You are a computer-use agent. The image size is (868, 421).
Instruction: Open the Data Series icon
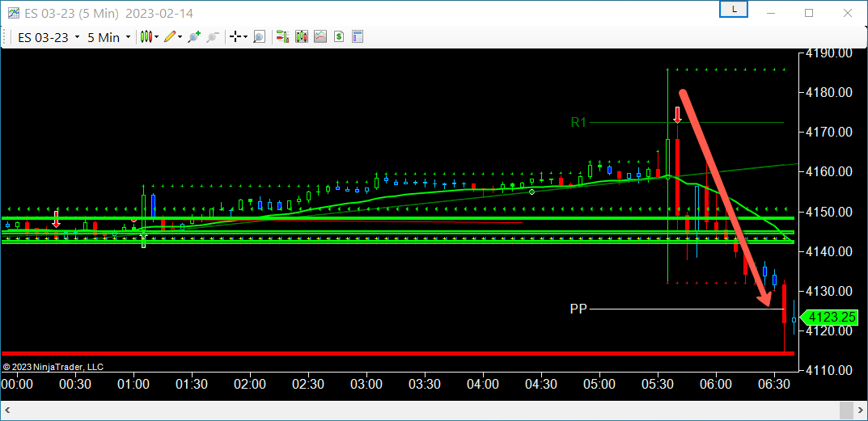pyautogui.click(x=302, y=37)
